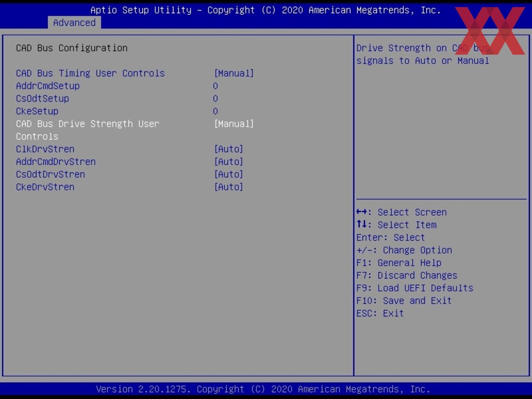
Task: Open ClkDrvStren [Auto] option
Action: (x=228, y=149)
